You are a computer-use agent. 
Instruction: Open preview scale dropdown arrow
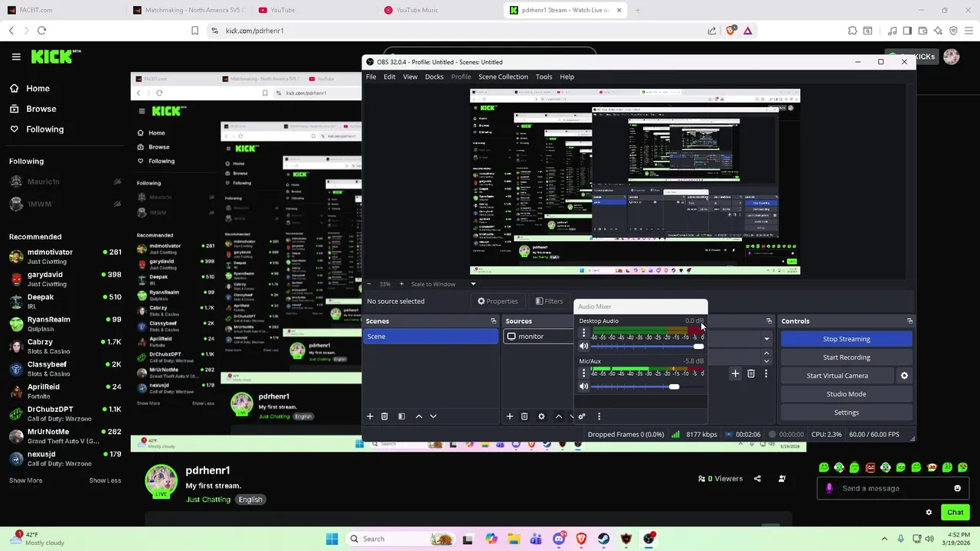(x=472, y=284)
